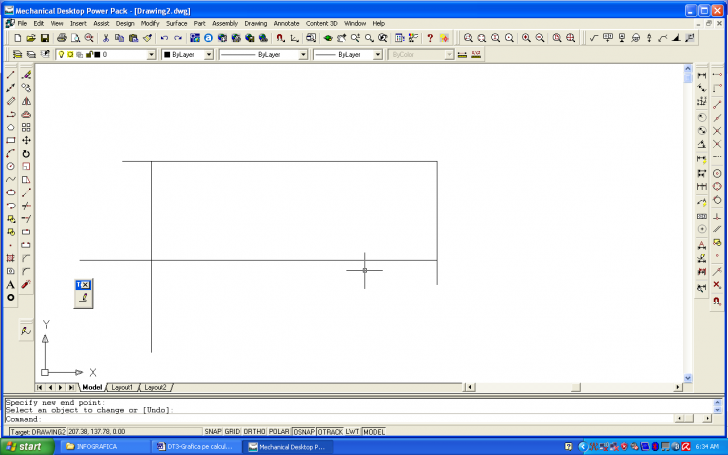The height and width of the screenshot is (455, 728).
Task: Select the Extend modify tool
Action: pos(26,219)
